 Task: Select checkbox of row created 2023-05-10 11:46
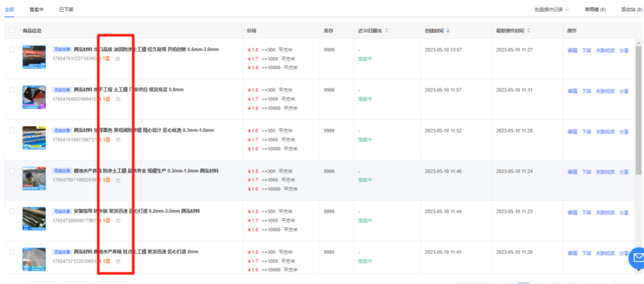click(x=12, y=171)
